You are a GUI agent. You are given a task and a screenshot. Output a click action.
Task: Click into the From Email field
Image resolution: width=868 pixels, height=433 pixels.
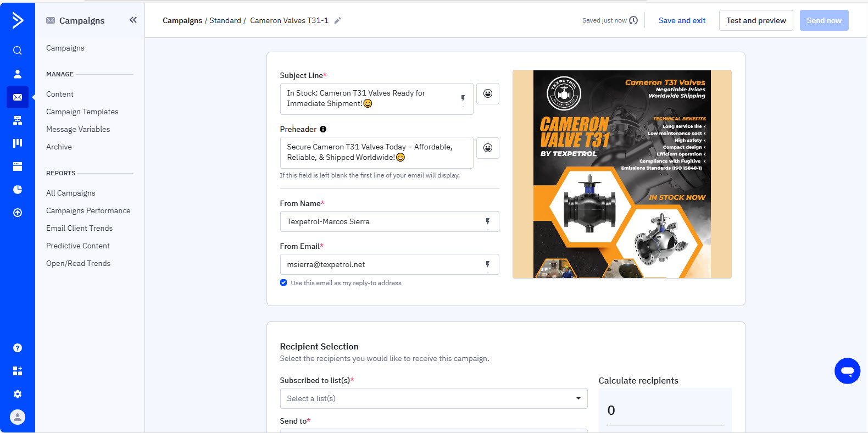(390, 264)
